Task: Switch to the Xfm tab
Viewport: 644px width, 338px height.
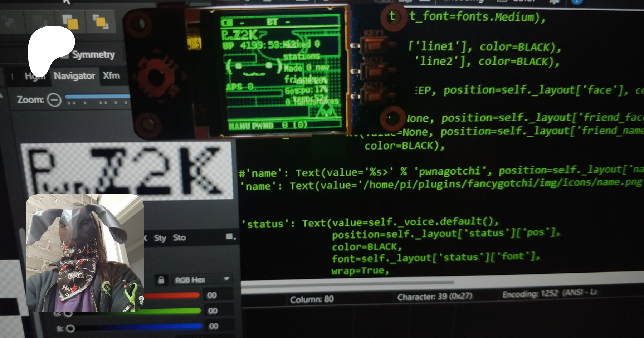Action: (111, 75)
